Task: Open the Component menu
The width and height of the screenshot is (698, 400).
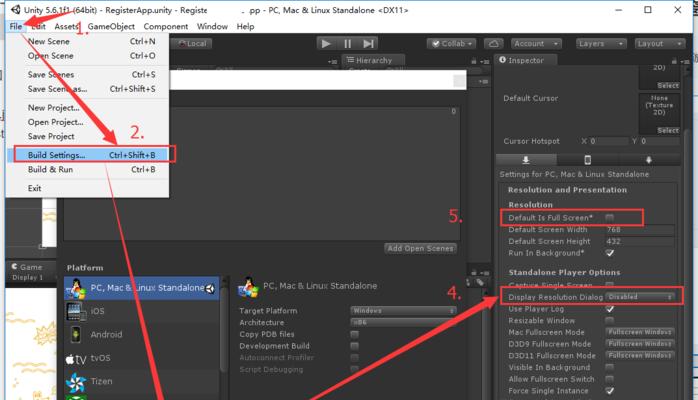Action: click(166, 27)
